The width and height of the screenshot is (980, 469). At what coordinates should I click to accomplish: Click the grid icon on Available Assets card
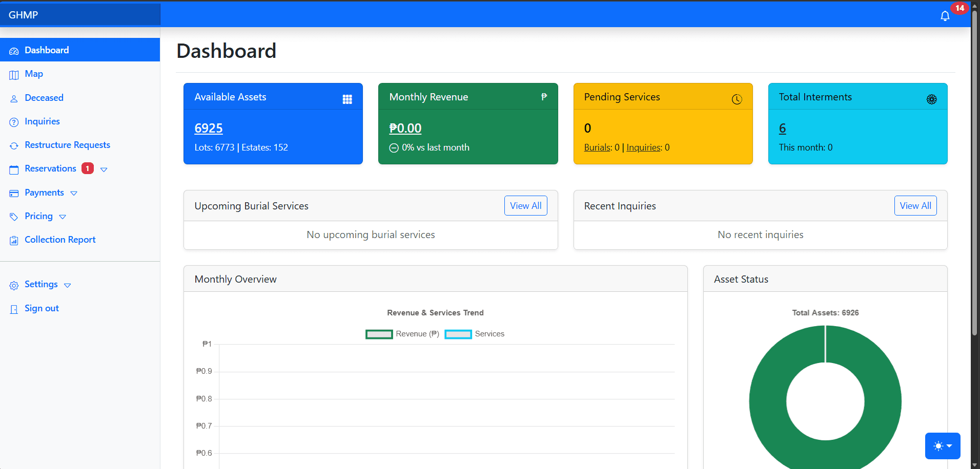[x=347, y=99]
